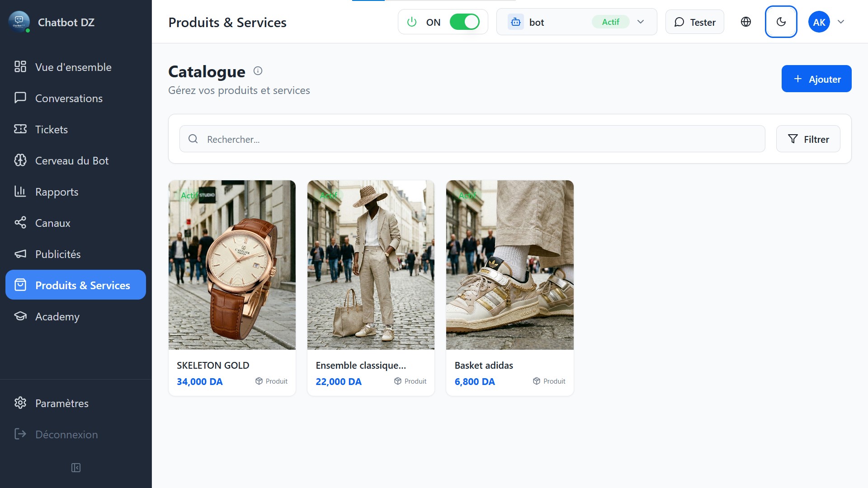The image size is (868, 488).
Task: Click the Vue d'ensemble dashboard icon
Action: click(20, 67)
